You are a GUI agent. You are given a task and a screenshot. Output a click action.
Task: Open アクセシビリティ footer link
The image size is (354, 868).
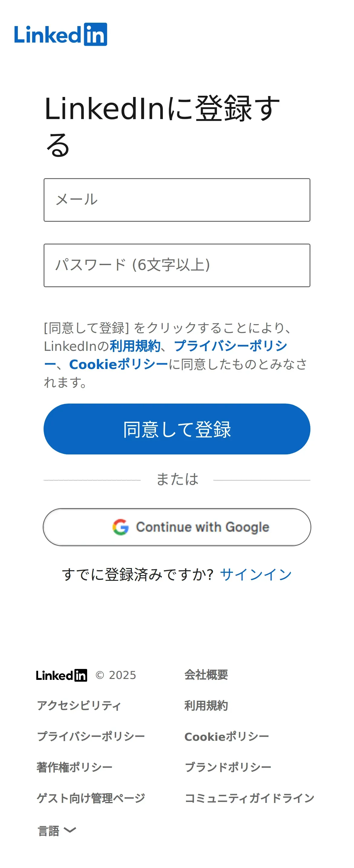pyautogui.click(x=79, y=706)
